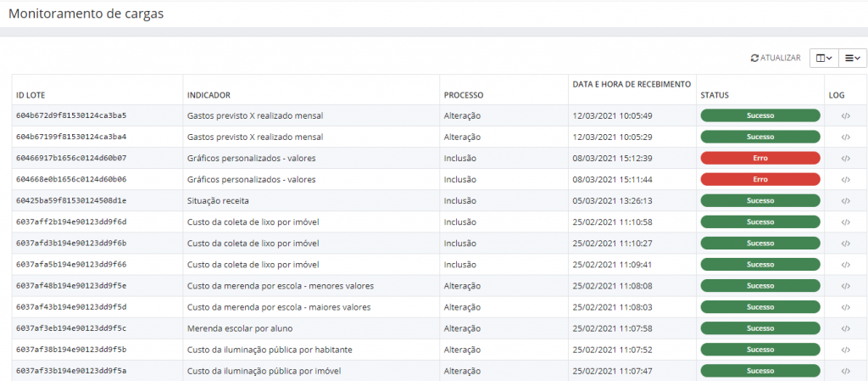The image size is (868, 381).
Task: Sort by ID LOTE column header
Action: coord(33,95)
